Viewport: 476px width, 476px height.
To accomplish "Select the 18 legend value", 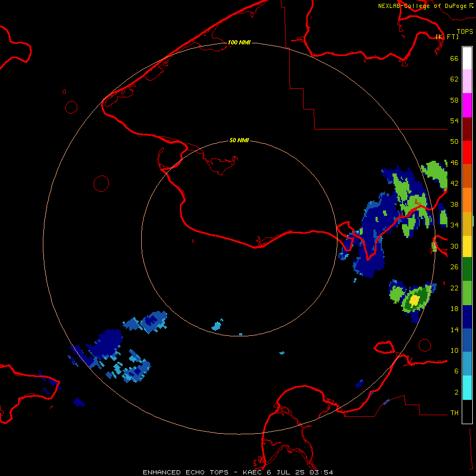I will (x=454, y=309).
